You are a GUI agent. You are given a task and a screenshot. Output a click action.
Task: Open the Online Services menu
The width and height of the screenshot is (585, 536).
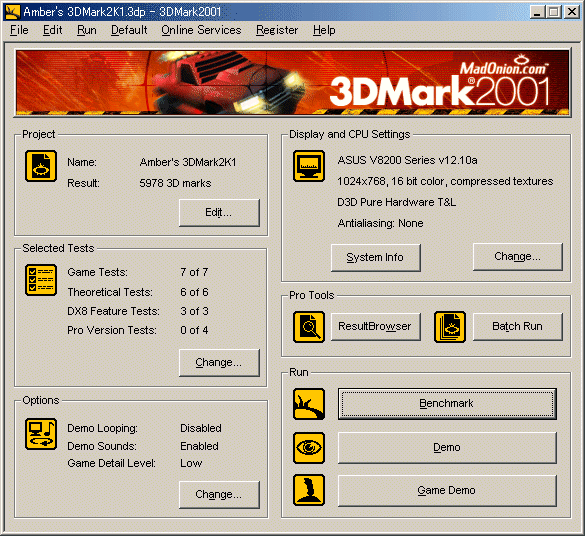point(201,30)
